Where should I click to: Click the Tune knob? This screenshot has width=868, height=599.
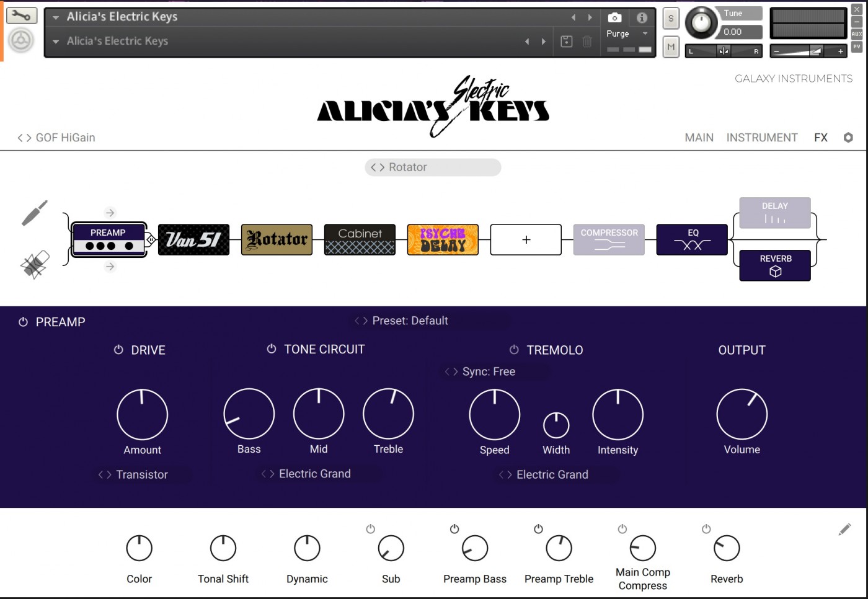701,24
